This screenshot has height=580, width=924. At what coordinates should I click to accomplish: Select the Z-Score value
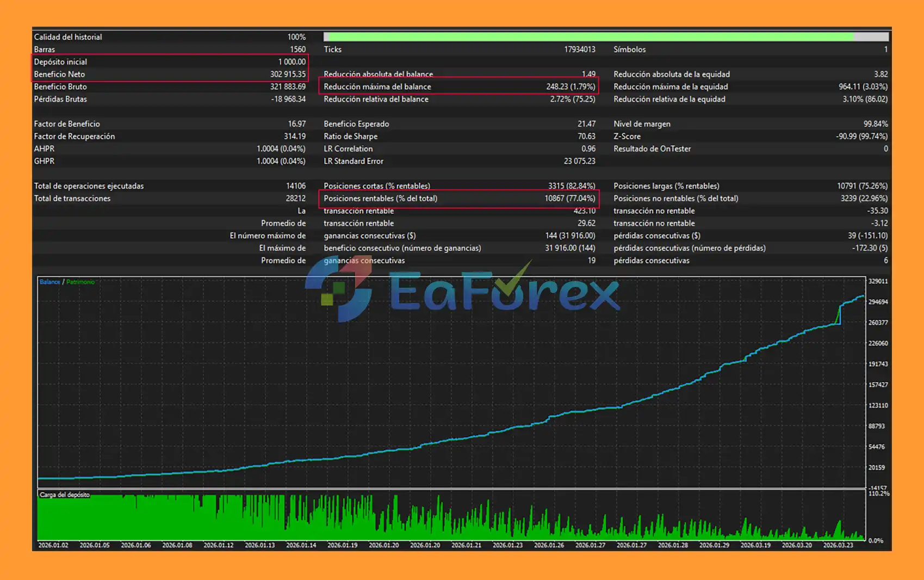861,137
